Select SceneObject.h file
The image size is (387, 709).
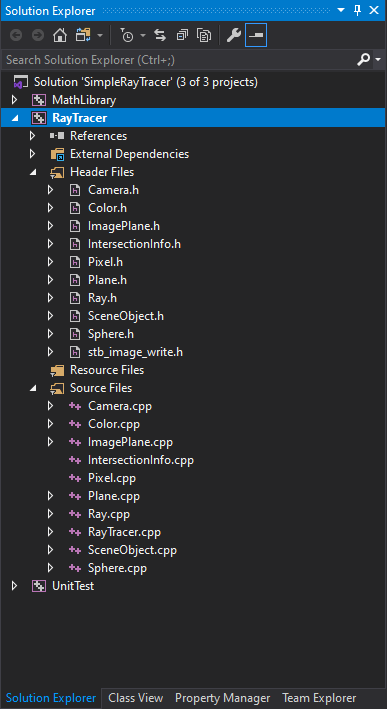point(126,316)
